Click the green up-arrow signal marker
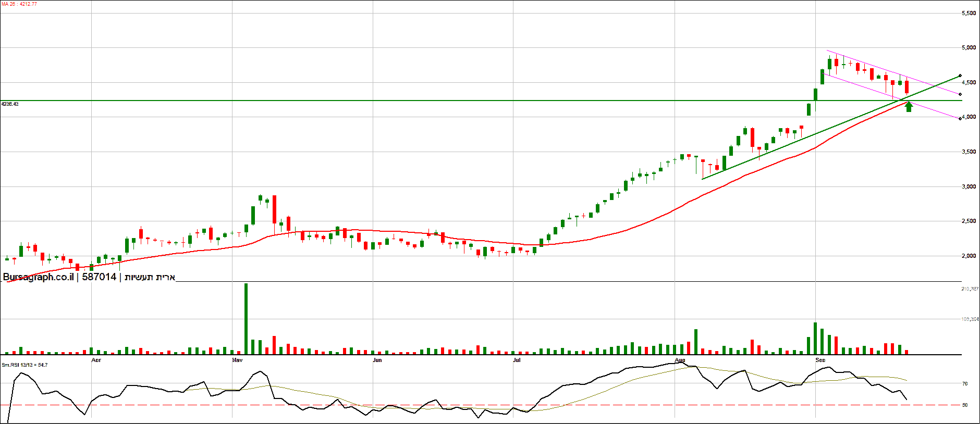The image size is (980, 424). point(909,107)
